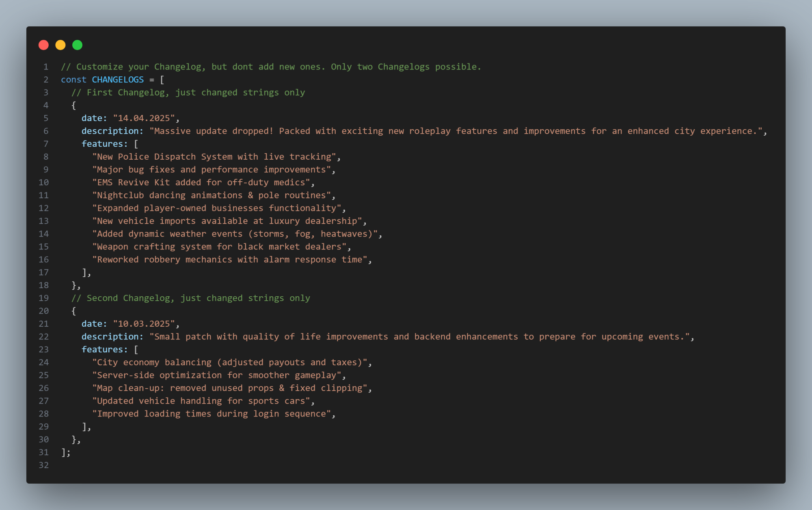Click the "Nightclub dancing animations" string
Image resolution: width=812 pixels, height=510 pixels.
(x=212, y=195)
